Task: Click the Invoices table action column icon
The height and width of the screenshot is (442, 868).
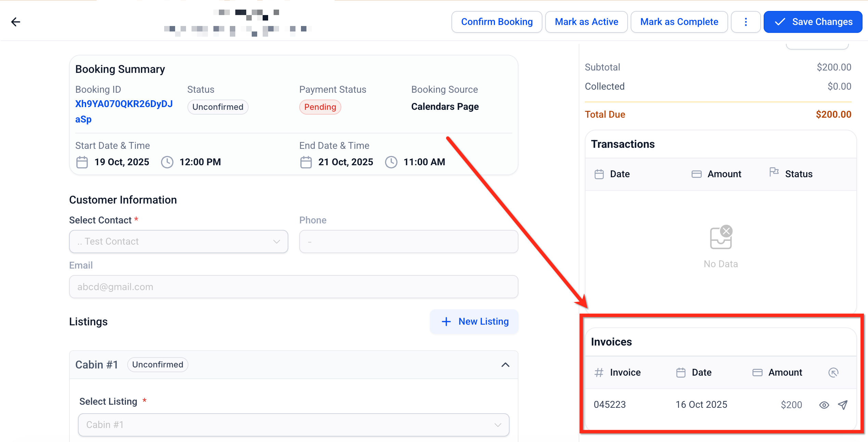Action: [833, 373]
